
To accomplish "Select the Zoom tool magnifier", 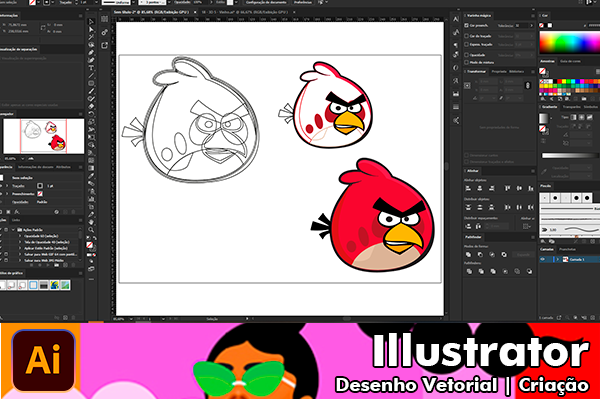I will click(91, 230).
